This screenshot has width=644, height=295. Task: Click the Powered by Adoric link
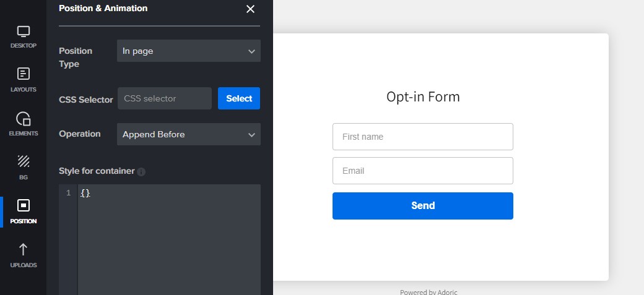(x=429, y=292)
